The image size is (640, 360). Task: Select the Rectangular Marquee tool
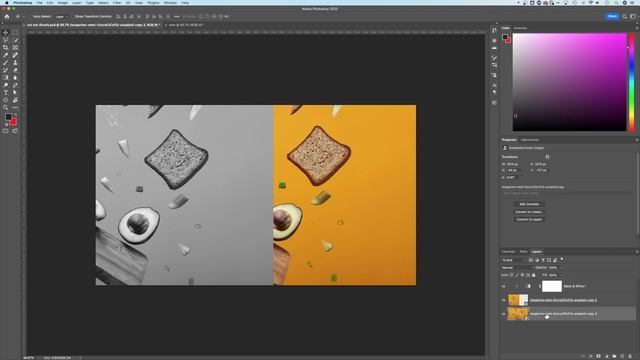(15, 33)
